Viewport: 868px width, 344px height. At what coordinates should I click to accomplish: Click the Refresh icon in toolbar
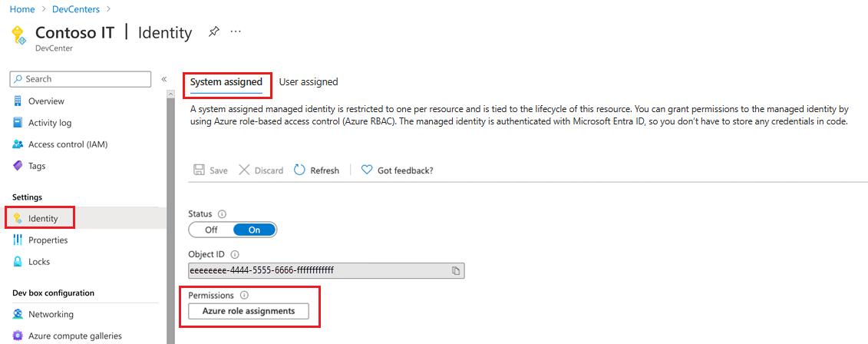click(300, 170)
